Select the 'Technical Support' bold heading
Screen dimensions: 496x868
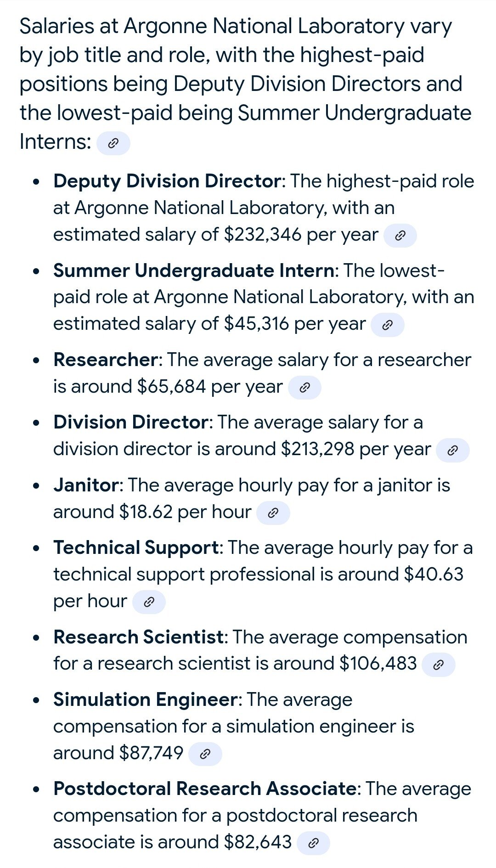[136, 548]
